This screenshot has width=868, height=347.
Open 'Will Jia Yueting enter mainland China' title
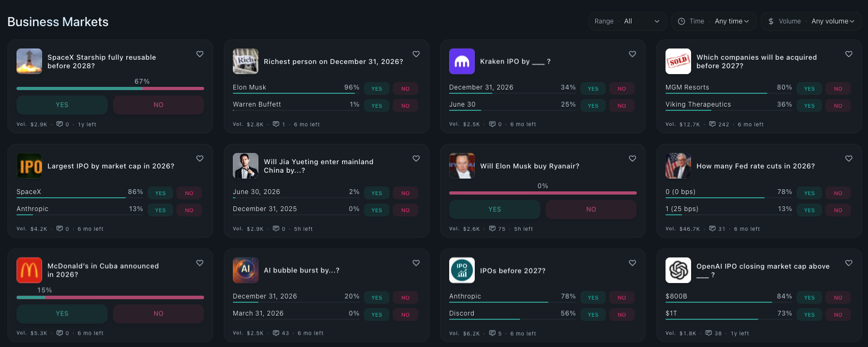tap(319, 166)
